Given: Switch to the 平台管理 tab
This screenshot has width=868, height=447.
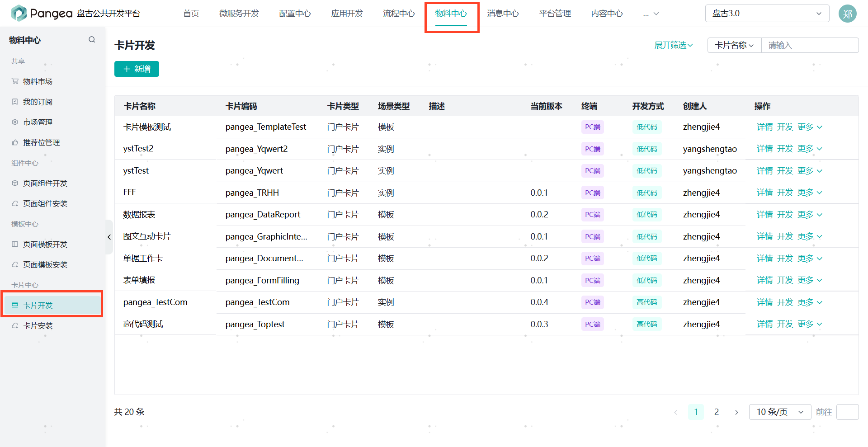Looking at the screenshot, I should point(555,14).
